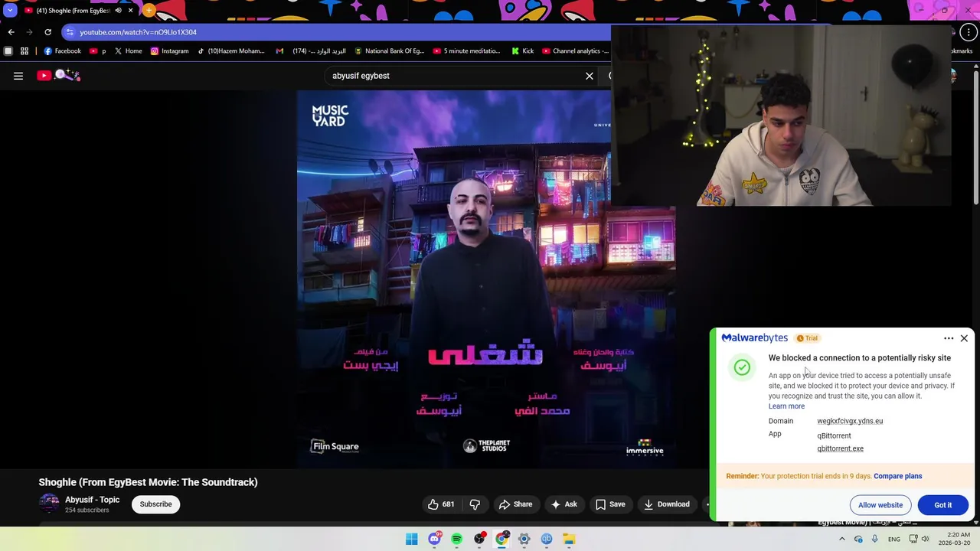Click the Shoghle video title text

pos(148,482)
